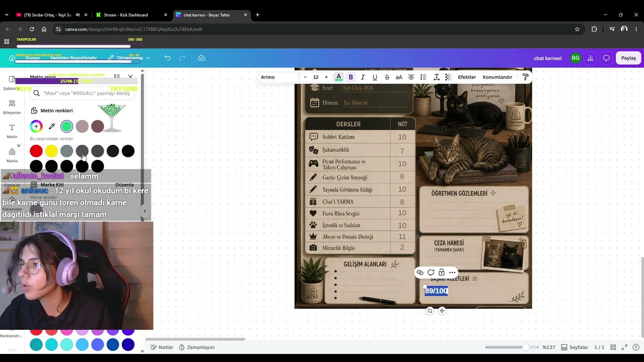
Task: Toggle underline formatting
Action: 375,77
